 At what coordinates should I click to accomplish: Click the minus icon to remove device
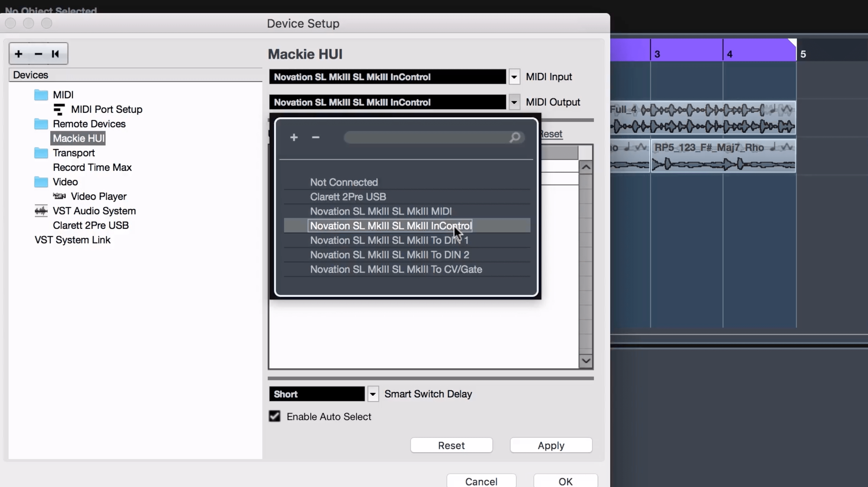[x=38, y=54]
